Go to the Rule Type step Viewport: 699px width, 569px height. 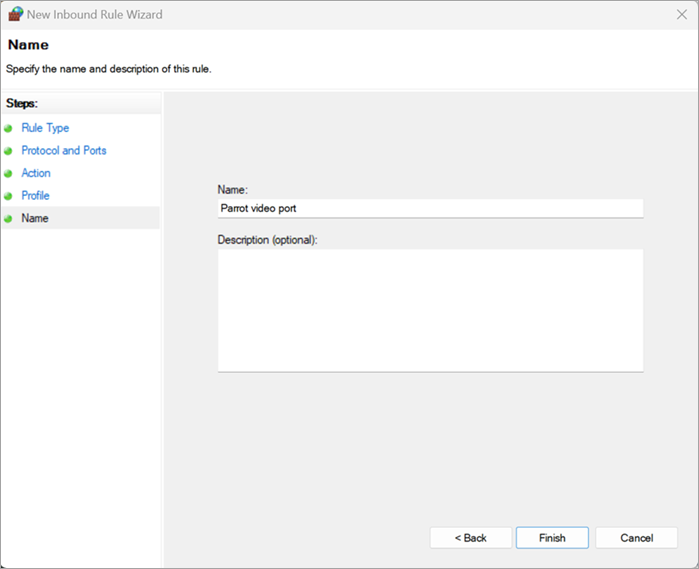pos(45,128)
